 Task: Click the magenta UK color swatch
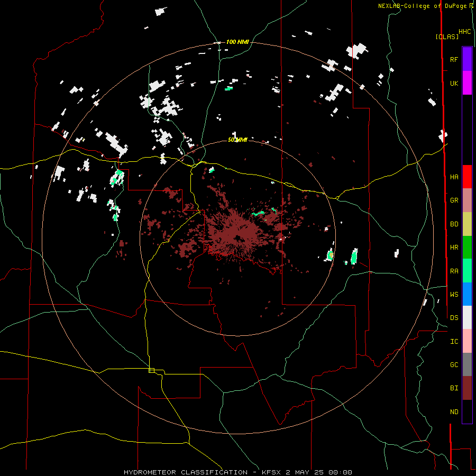(467, 83)
